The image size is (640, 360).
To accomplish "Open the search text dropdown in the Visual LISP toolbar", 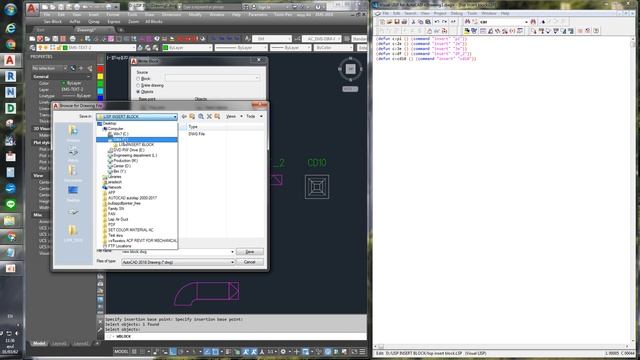I will tap(526, 22).
